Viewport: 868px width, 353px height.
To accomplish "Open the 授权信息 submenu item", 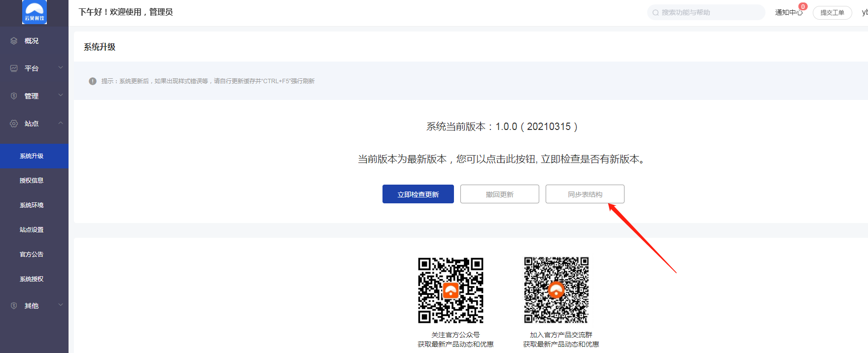I will click(x=34, y=181).
